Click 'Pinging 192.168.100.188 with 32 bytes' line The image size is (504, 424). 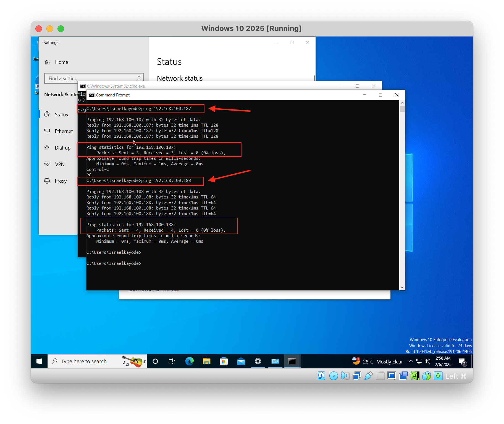(143, 192)
